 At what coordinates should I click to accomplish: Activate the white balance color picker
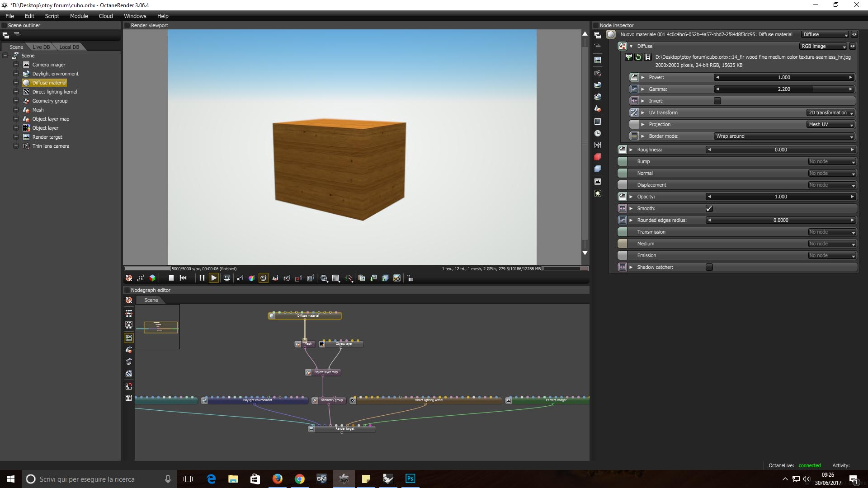coord(251,278)
